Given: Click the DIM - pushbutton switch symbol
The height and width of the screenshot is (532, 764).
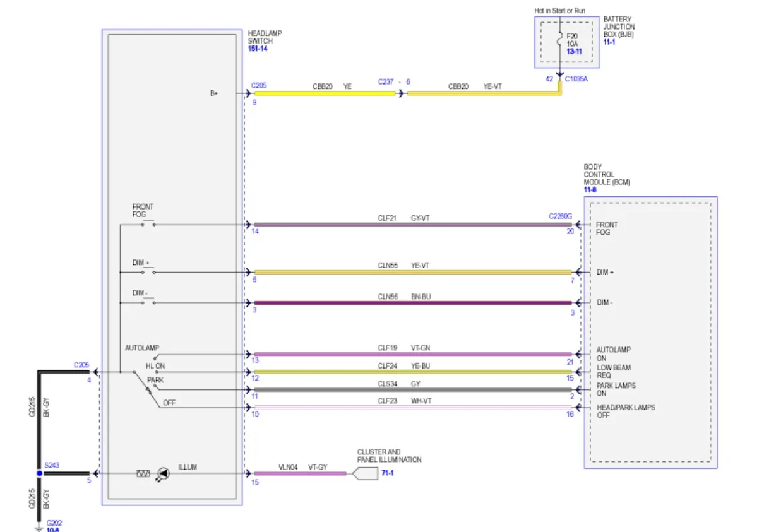Looking at the screenshot, I should point(148,302).
